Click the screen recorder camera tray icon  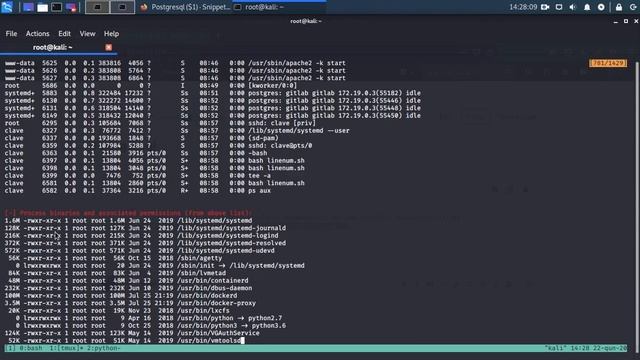[x=545, y=7]
